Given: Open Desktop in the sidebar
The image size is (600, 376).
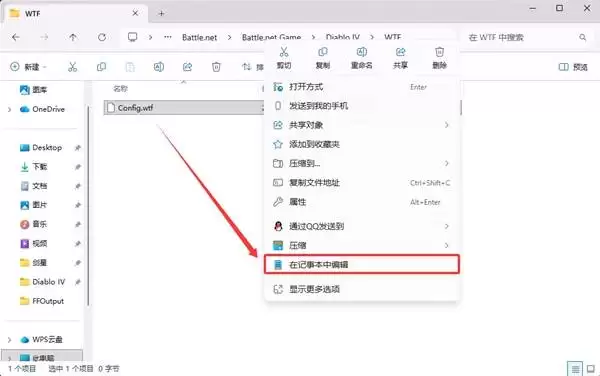Looking at the screenshot, I should click(41, 148).
